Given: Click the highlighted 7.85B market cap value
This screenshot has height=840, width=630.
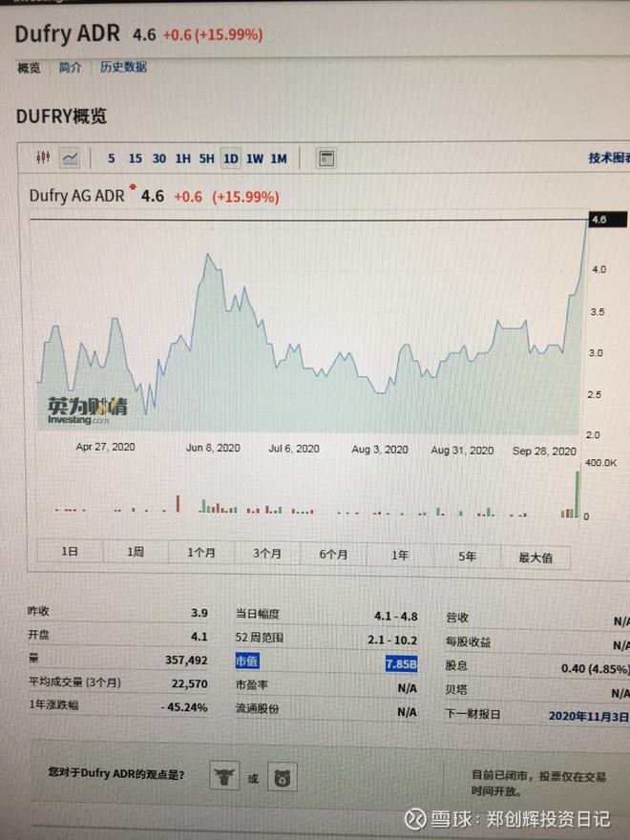Looking at the screenshot, I should coord(401,664).
